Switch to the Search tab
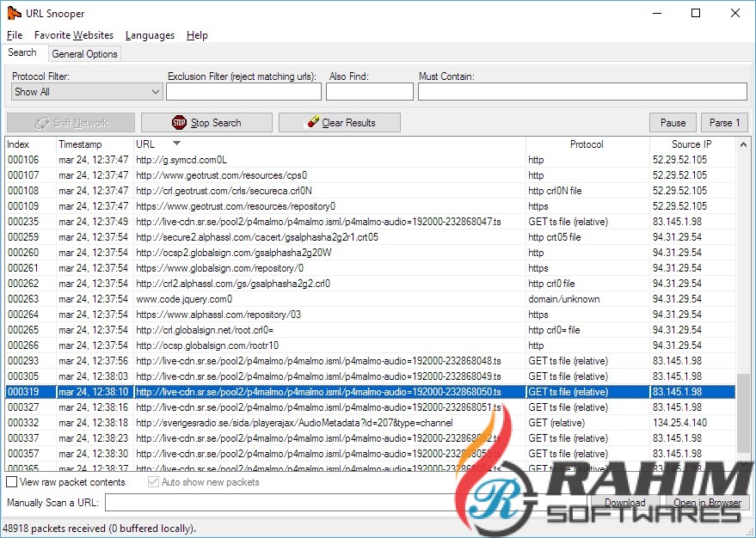This screenshot has width=756, height=538. click(22, 52)
